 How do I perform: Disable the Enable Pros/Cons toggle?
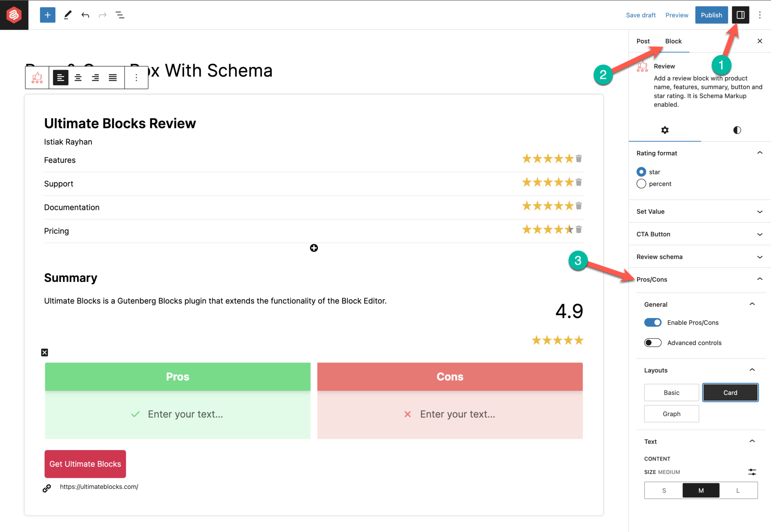[x=652, y=322]
